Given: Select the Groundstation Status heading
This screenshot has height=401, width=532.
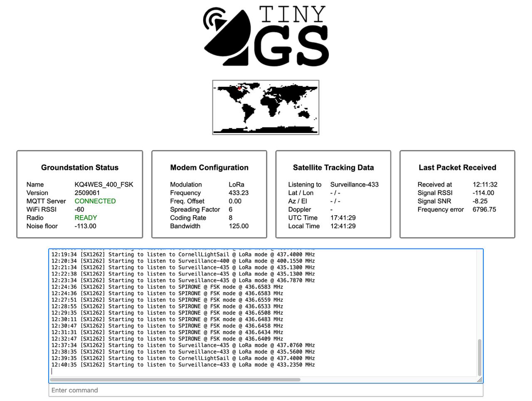Looking at the screenshot, I should [80, 167].
